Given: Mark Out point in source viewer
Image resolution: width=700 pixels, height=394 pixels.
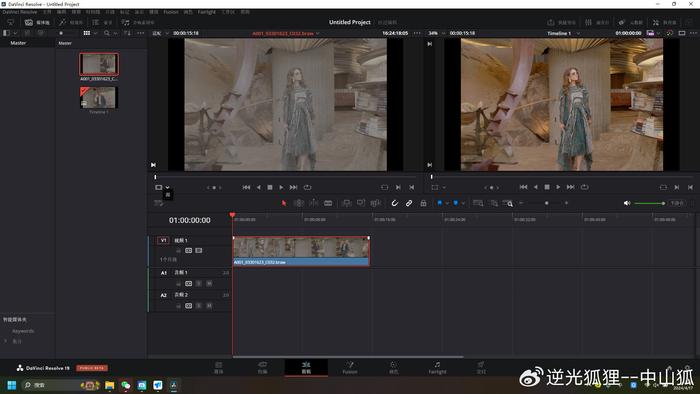Looking at the screenshot, I should pos(412,187).
